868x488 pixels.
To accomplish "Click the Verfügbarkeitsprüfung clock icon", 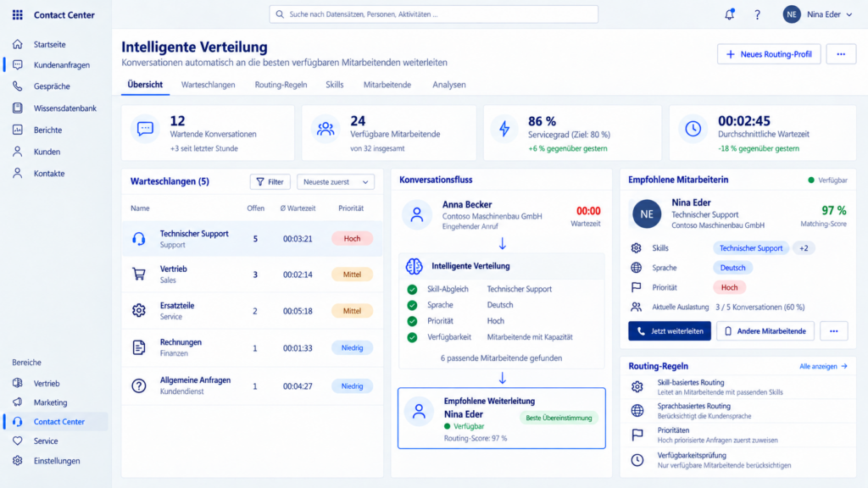I will pyautogui.click(x=637, y=460).
